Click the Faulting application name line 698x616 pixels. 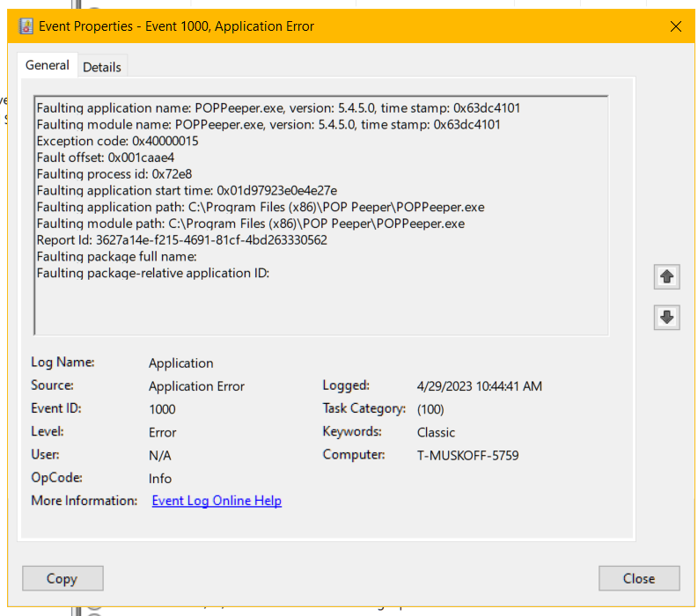coord(278,108)
